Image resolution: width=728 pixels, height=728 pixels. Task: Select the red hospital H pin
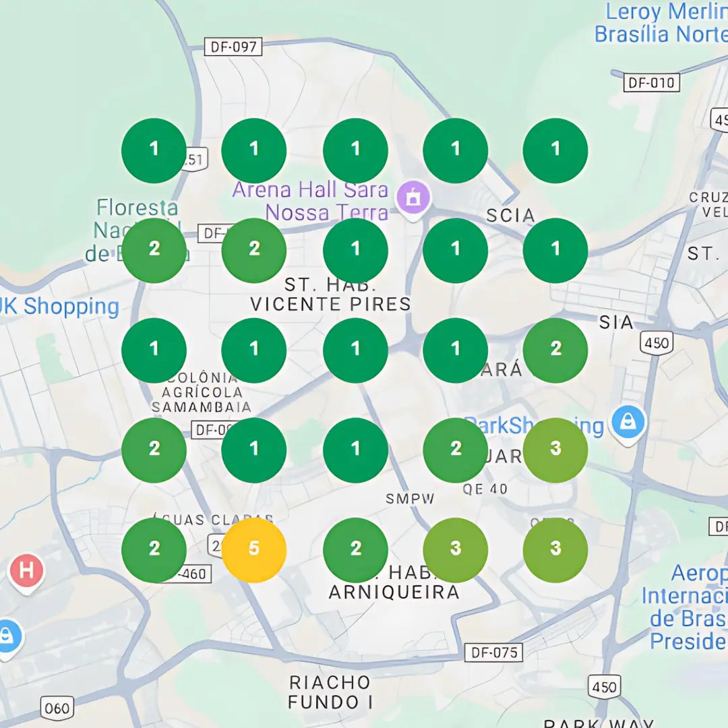click(x=26, y=572)
